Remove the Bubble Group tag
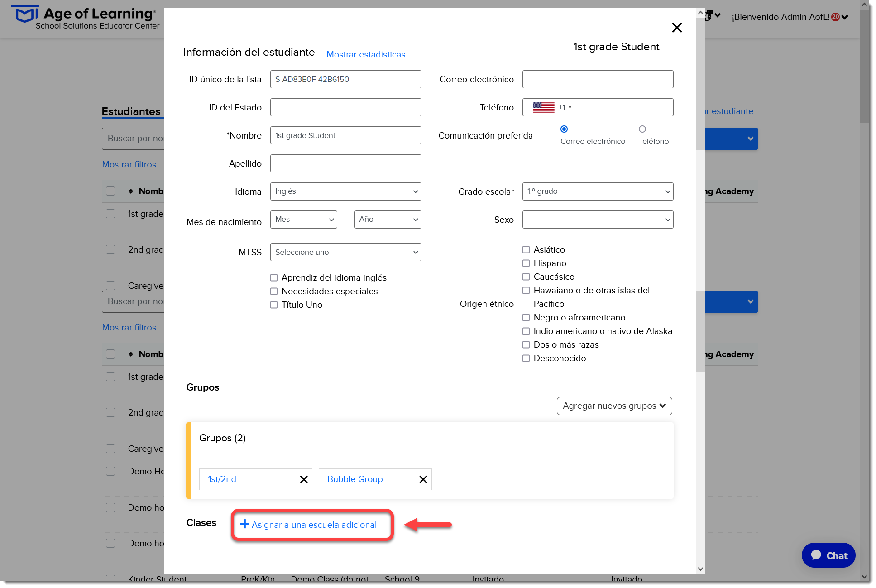 point(423,479)
